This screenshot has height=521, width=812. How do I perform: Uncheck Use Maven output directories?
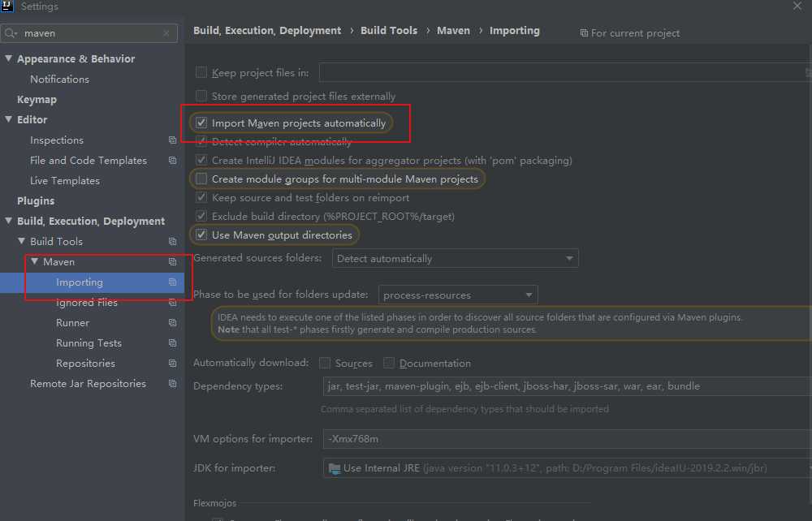[x=201, y=235]
